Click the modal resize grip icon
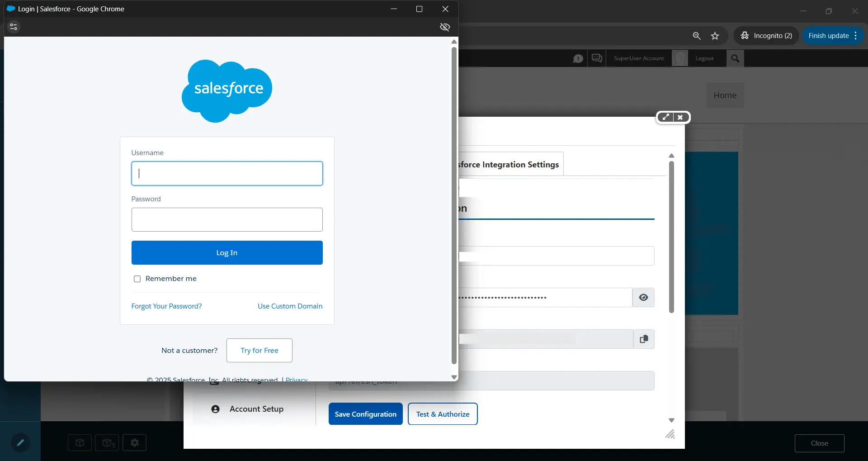Image resolution: width=868 pixels, height=461 pixels. [x=670, y=434]
